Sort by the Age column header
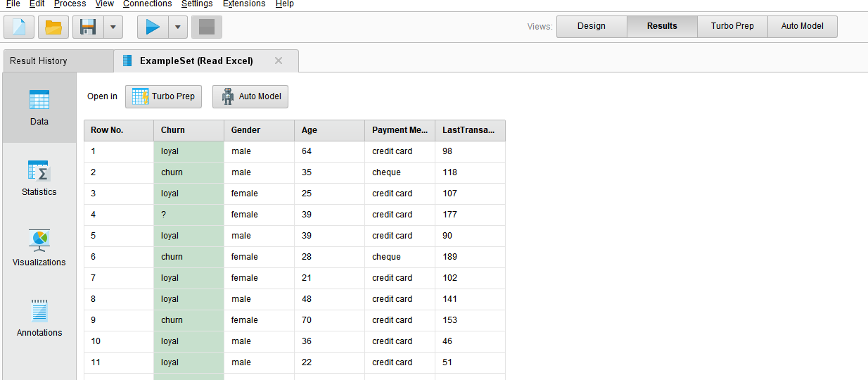This screenshot has height=380, width=868. tap(330, 130)
